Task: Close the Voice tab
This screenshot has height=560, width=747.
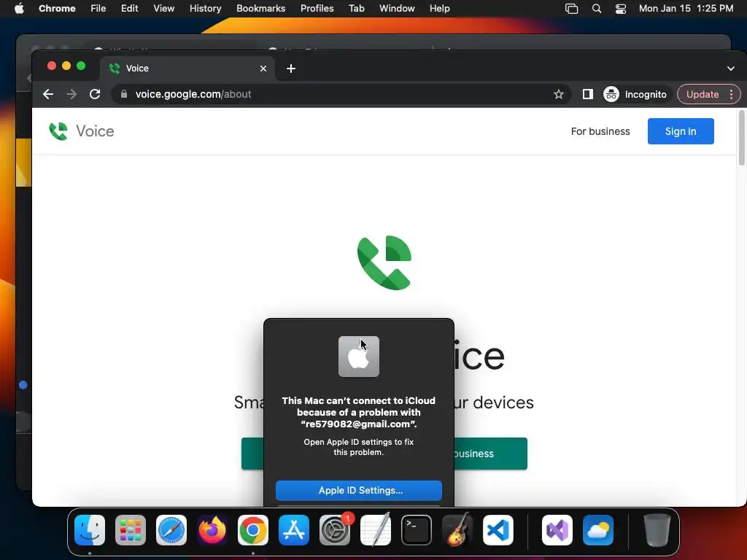Action: tap(263, 69)
